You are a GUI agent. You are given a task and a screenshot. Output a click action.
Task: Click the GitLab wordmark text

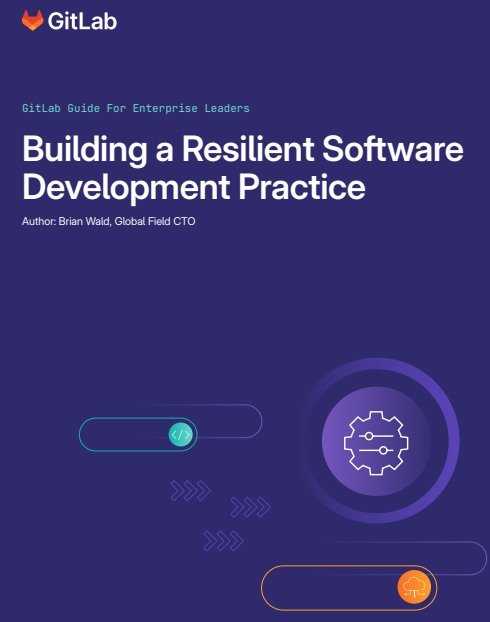click(83, 21)
